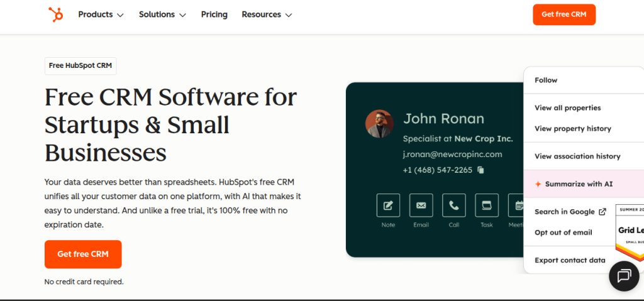Open the Pricing page

click(x=214, y=15)
